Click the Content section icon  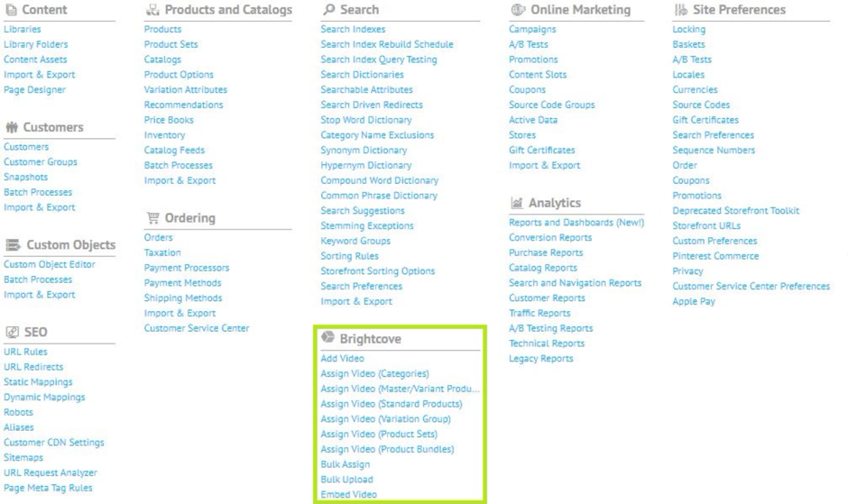click(11, 10)
